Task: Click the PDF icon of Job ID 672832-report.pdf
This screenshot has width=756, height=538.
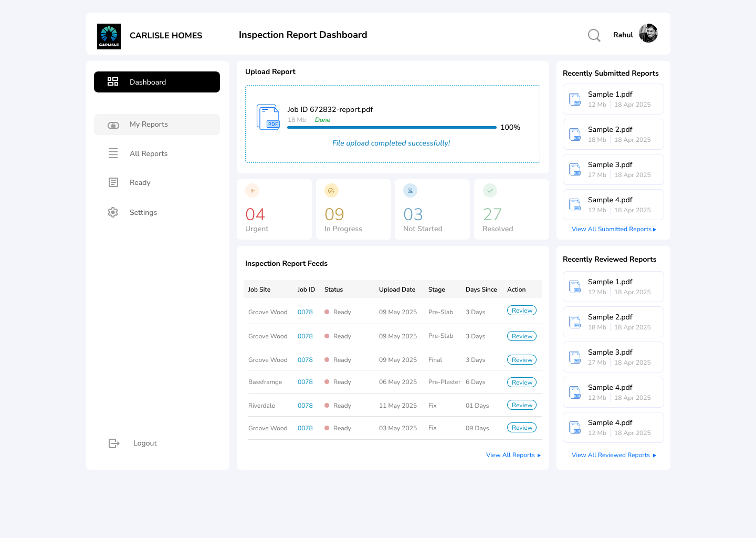Action: tap(268, 117)
